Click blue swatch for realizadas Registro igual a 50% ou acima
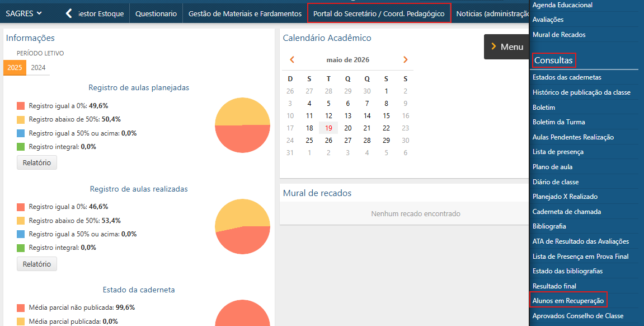644x326 pixels. pyautogui.click(x=21, y=234)
